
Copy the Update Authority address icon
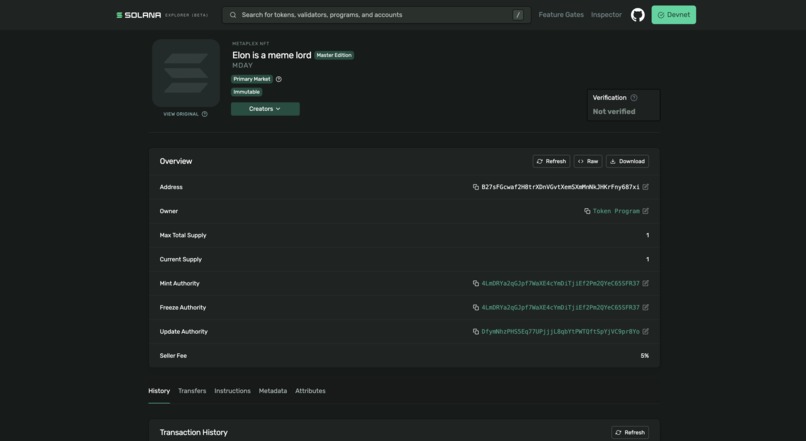click(x=475, y=332)
